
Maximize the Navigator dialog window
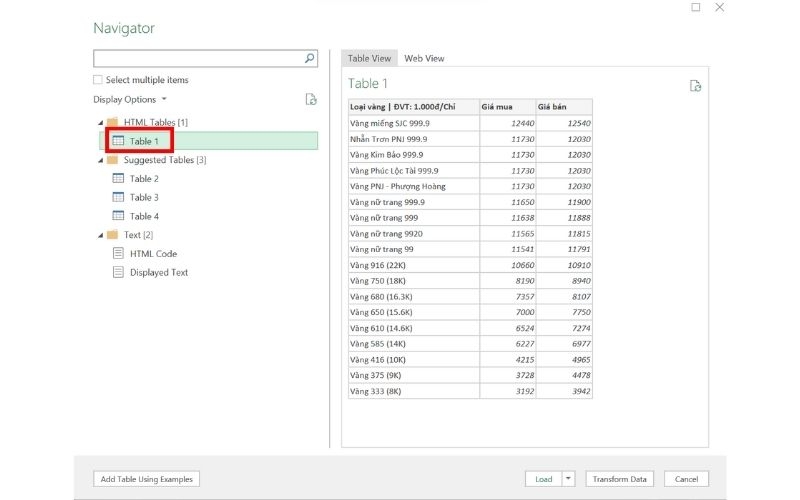[695, 7]
